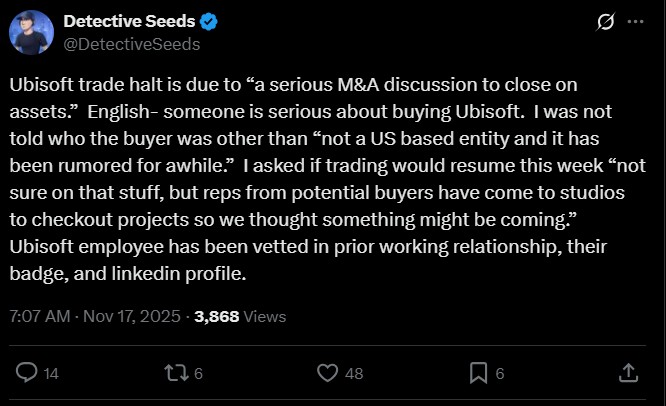Screen dimensions: 666x406
Task: Click the word Views next to 3,868
Action: pos(264,317)
